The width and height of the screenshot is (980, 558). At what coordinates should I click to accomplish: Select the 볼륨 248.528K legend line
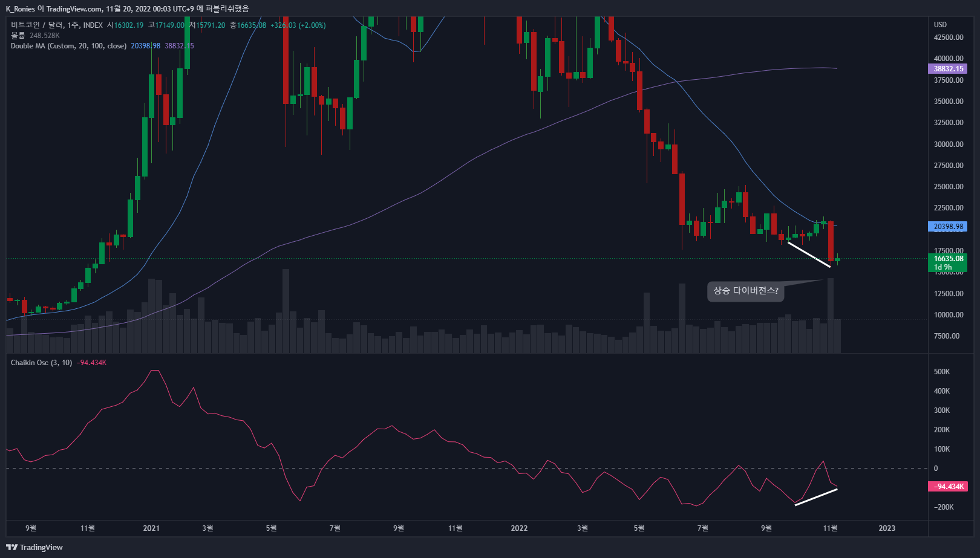coord(35,36)
